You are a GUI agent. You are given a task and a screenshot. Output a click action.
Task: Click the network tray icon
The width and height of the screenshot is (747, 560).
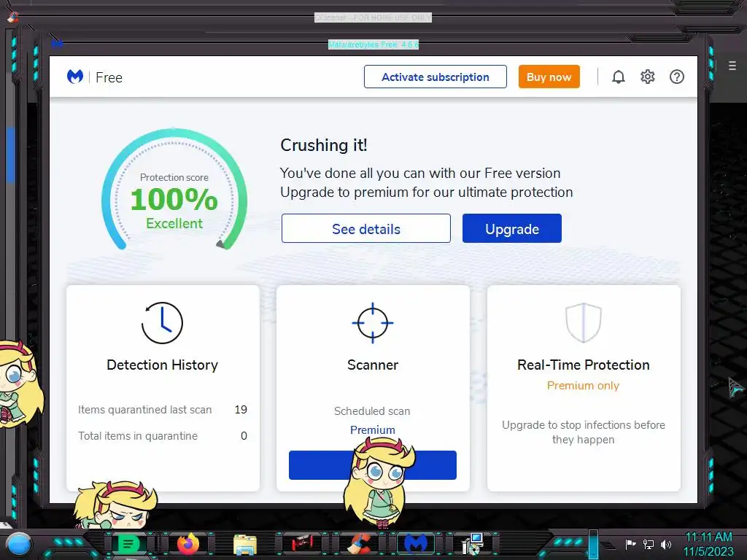click(x=649, y=544)
